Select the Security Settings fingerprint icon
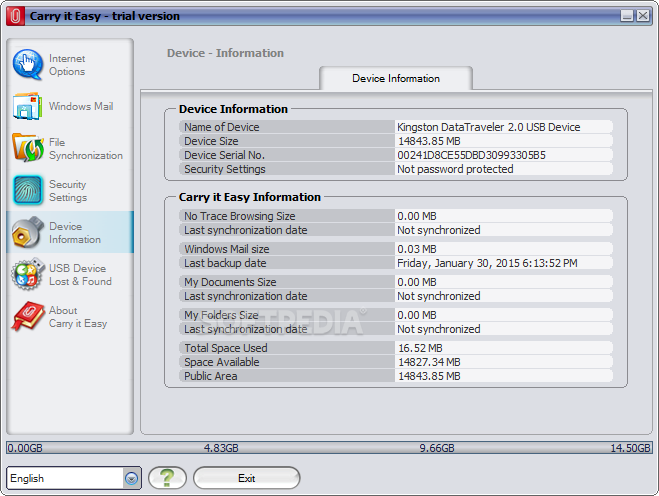Viewport: 659px width, 496px height. (28, 190)
